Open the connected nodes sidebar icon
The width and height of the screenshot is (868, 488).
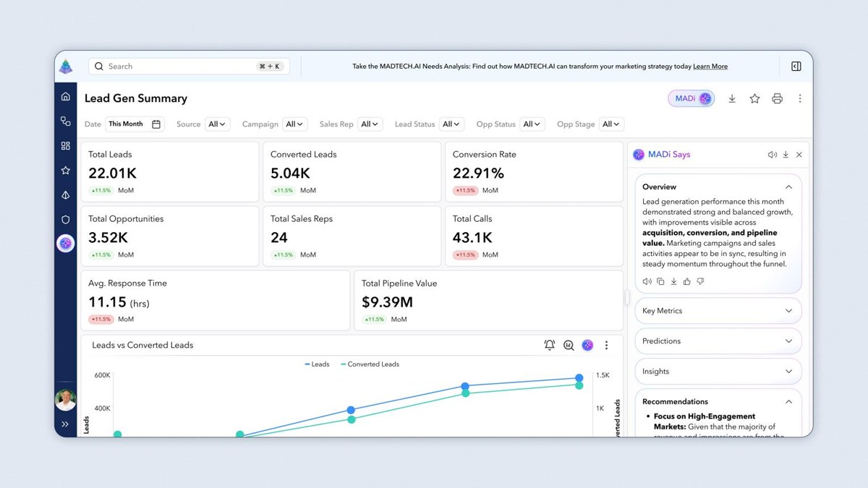(66, 121)
